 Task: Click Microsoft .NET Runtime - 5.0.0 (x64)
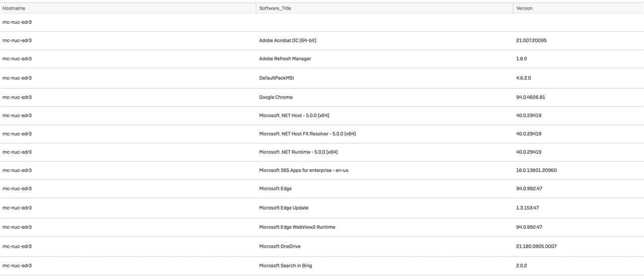point(298,152)
